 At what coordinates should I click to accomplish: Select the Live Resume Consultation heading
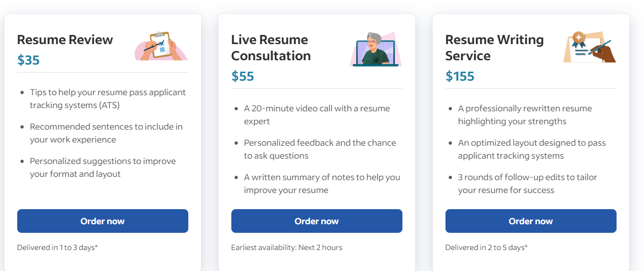pyautogui.click(x=271, y=48)
